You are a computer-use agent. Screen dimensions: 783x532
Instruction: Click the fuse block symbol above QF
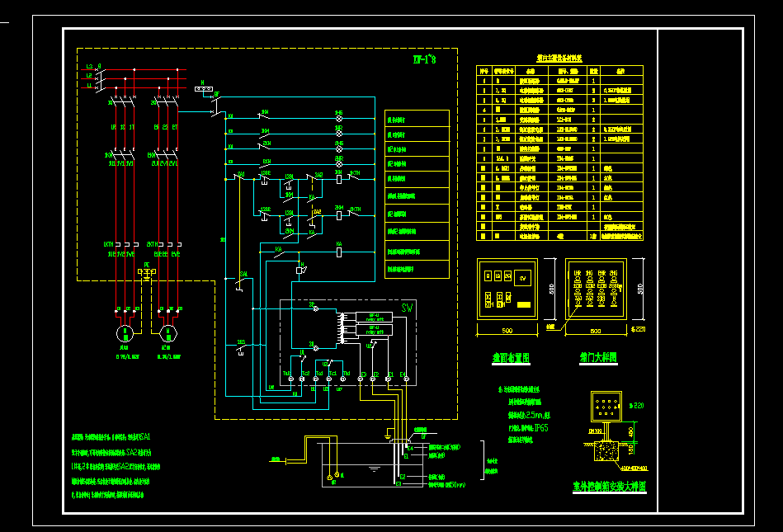pos(204,89)
